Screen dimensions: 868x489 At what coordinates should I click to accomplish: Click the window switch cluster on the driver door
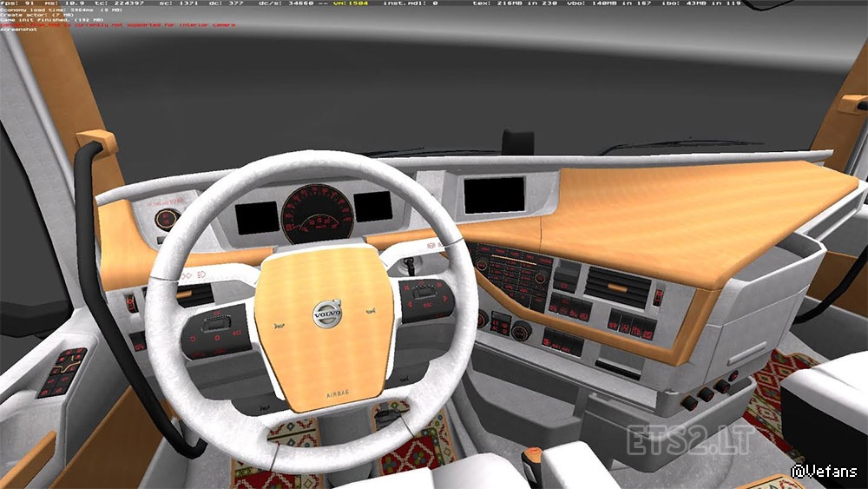62,372
